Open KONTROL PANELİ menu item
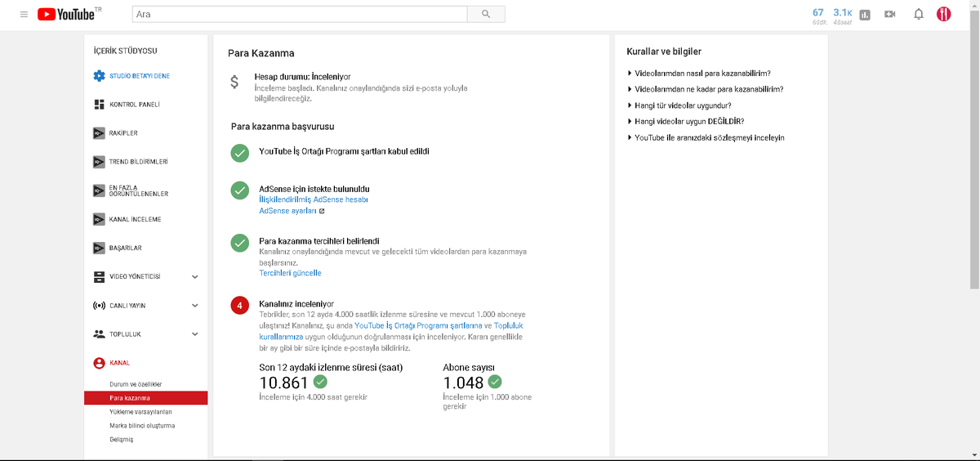980x461 pixels. [135, 105]
